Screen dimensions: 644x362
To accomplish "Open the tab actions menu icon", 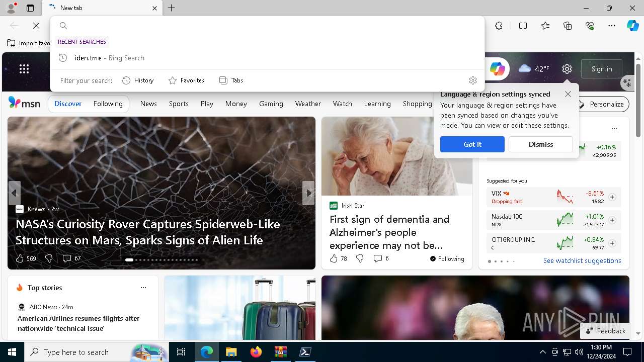I will coord(30,8).
